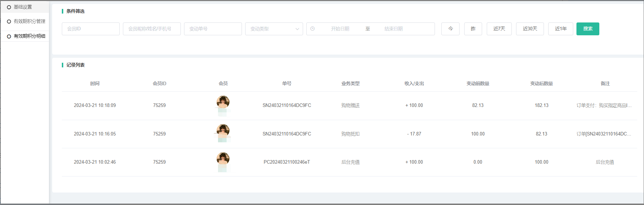Click avatar in the 10:18:09 row

[x=223, y=102]
